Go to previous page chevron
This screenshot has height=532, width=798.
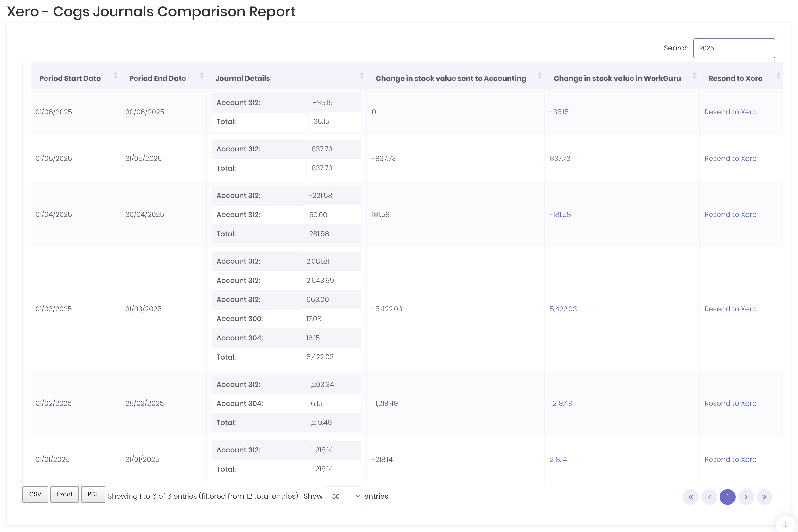coord(709,497)
